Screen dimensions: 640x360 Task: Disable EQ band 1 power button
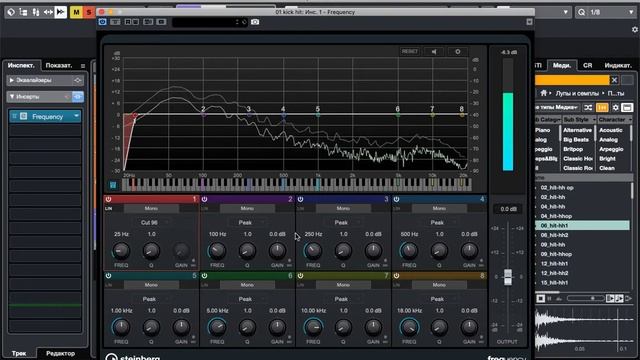108,199
